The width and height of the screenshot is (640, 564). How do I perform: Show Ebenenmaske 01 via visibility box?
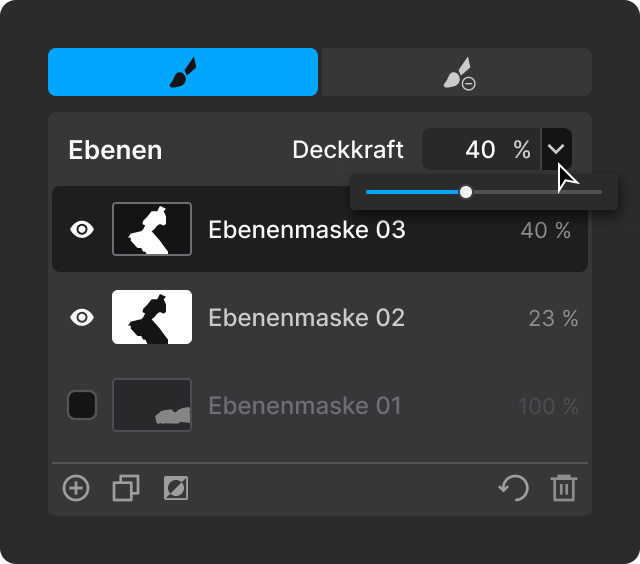(x=82, y=405)
